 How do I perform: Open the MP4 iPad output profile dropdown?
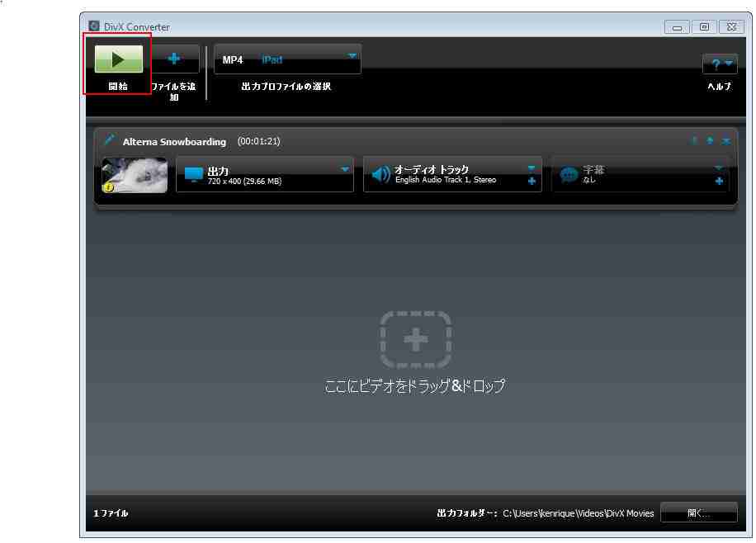pyautogui.click(x=287, y=59)
